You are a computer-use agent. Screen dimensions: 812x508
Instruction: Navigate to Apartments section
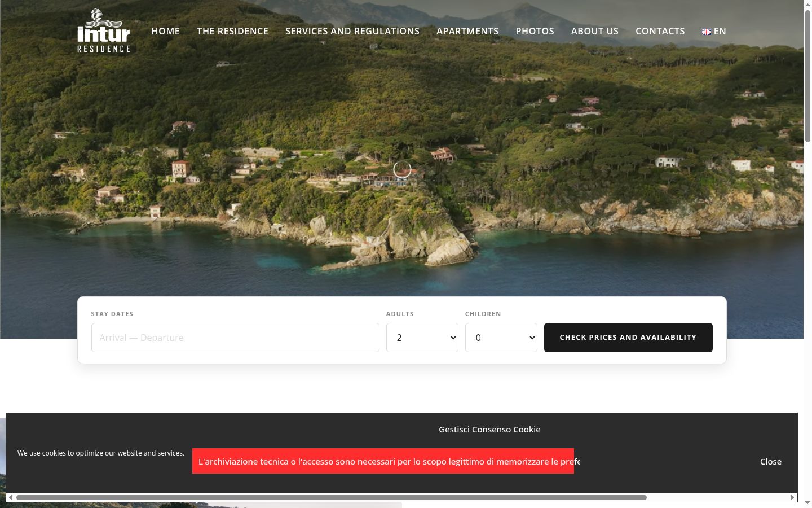467,32
